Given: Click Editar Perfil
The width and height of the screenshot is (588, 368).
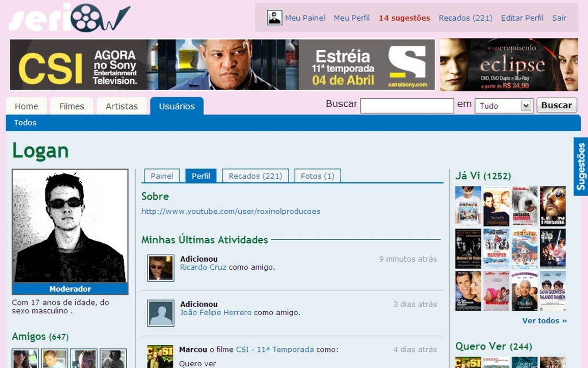Looking at the screenshot, I should point(522,18).
